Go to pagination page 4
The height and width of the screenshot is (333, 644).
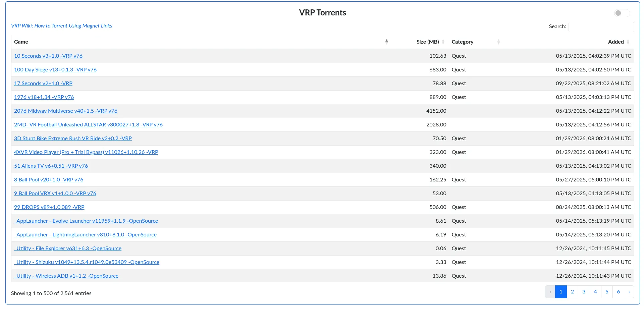pos(595,292)
